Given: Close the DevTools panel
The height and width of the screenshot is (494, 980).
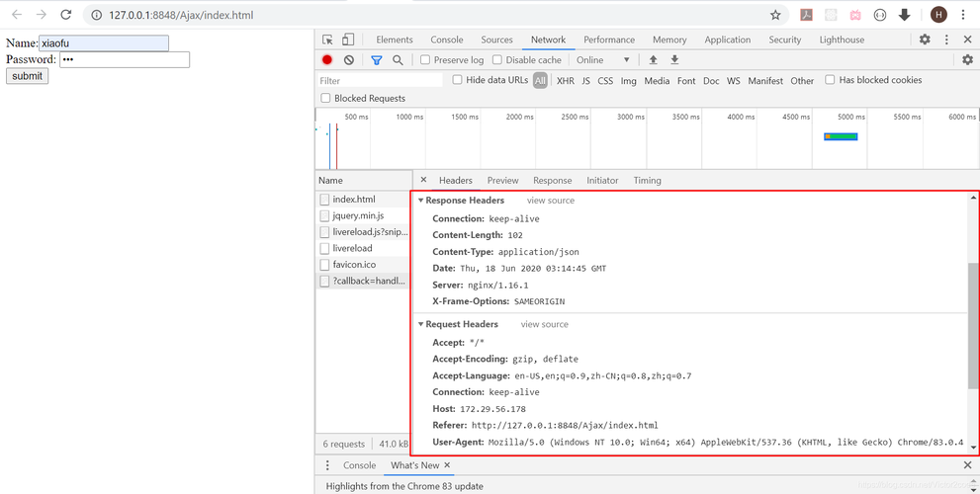Looking at the screenshot, I should coord(967,40).
